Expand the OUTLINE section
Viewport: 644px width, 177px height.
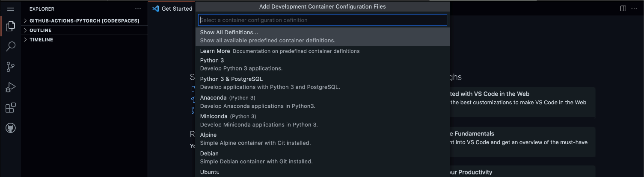pos(84,30)
